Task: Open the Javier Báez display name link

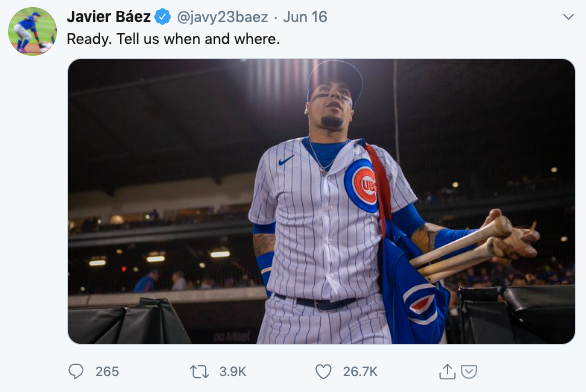Action: 108,17
